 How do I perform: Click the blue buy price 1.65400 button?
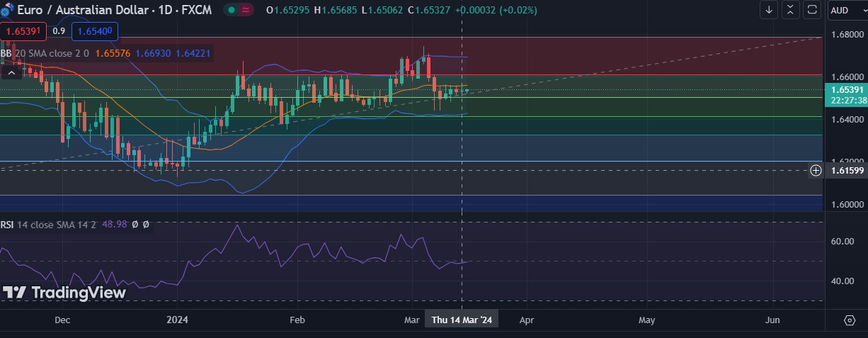pos(95,31)
